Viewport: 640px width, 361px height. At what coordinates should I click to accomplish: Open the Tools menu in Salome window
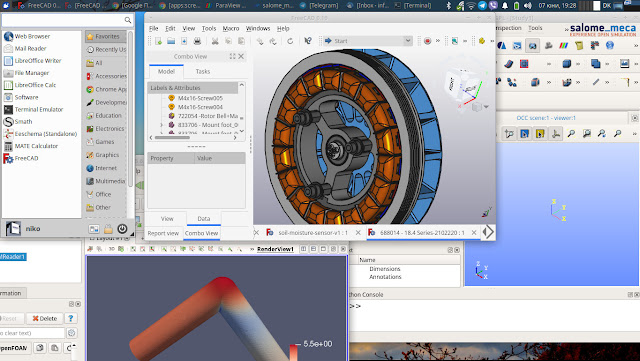[x=535, y=28]
